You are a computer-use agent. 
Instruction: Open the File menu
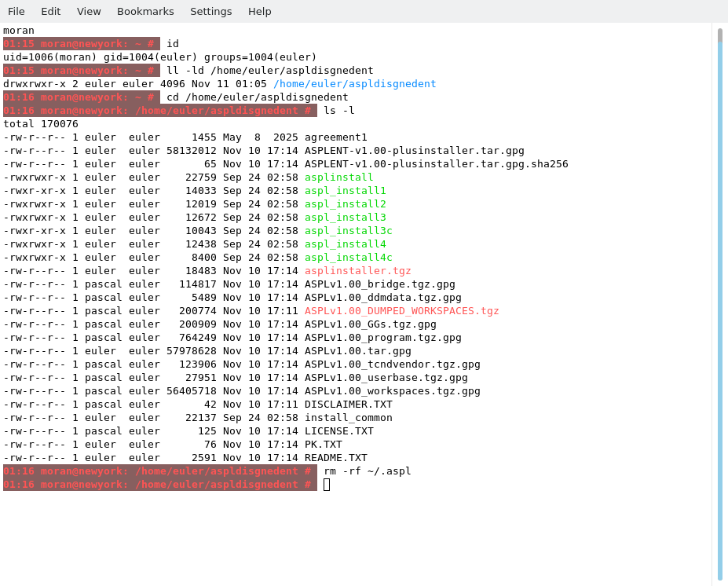tap(16, 11)
